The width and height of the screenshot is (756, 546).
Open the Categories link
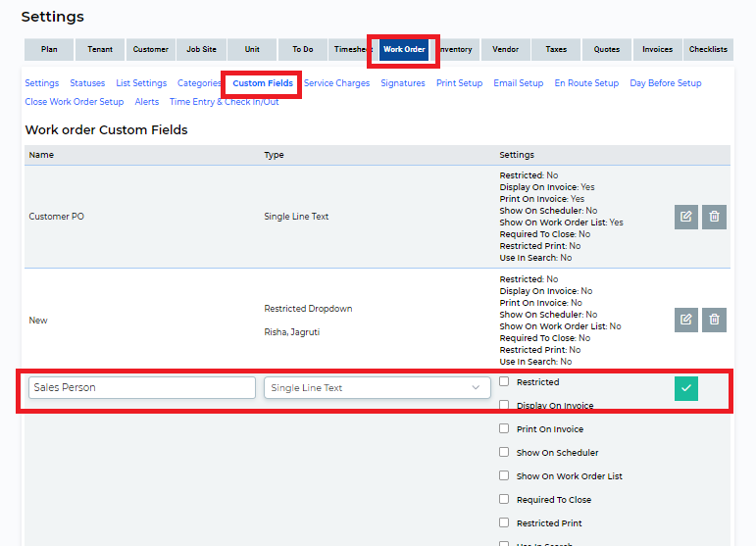point(199,83)
